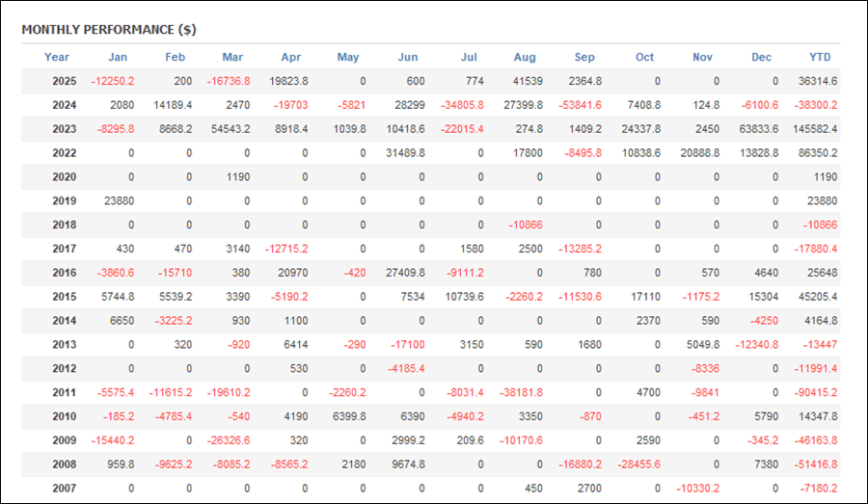Select the 2011 Aug value -38181.8
This screenshot has width=868, height=504.
point(520,391)
